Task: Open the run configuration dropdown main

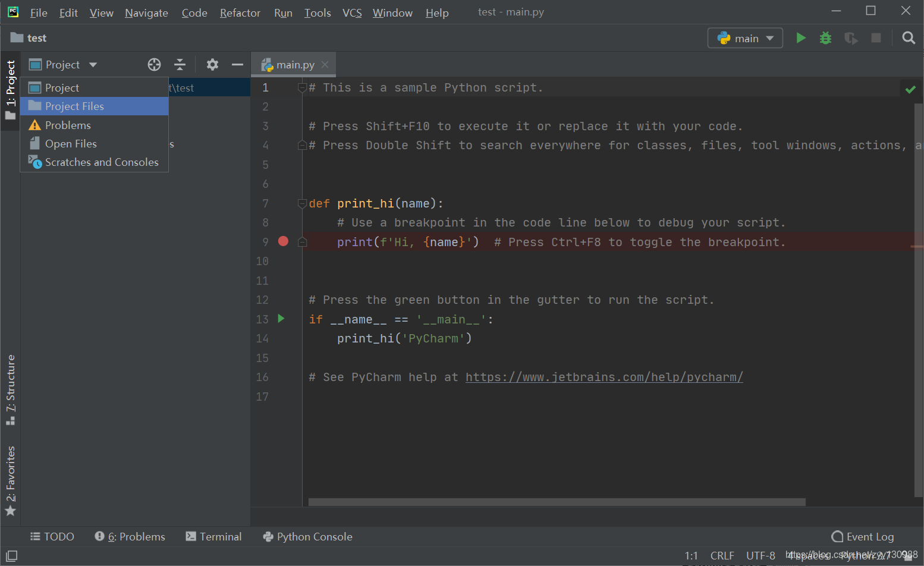Action: pyautogui.click(x=745, y=38)
